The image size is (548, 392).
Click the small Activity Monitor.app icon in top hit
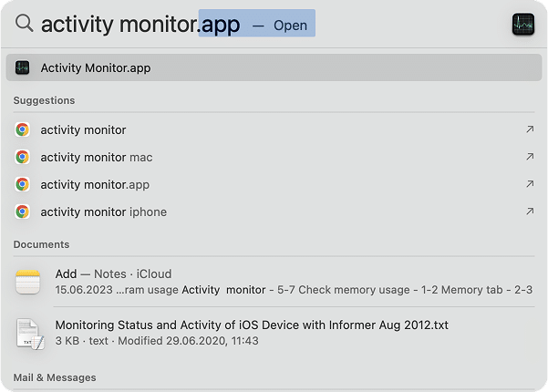tap(23, 67)
